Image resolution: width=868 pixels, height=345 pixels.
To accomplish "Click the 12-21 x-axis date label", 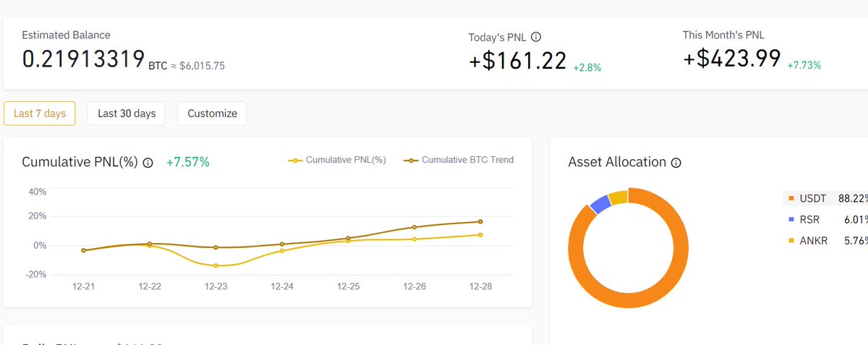I will point(84,286).
